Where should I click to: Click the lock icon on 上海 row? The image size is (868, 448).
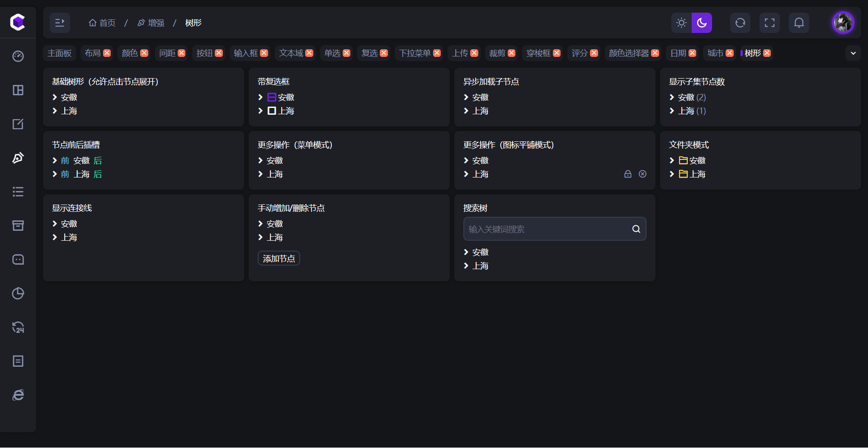628,174
